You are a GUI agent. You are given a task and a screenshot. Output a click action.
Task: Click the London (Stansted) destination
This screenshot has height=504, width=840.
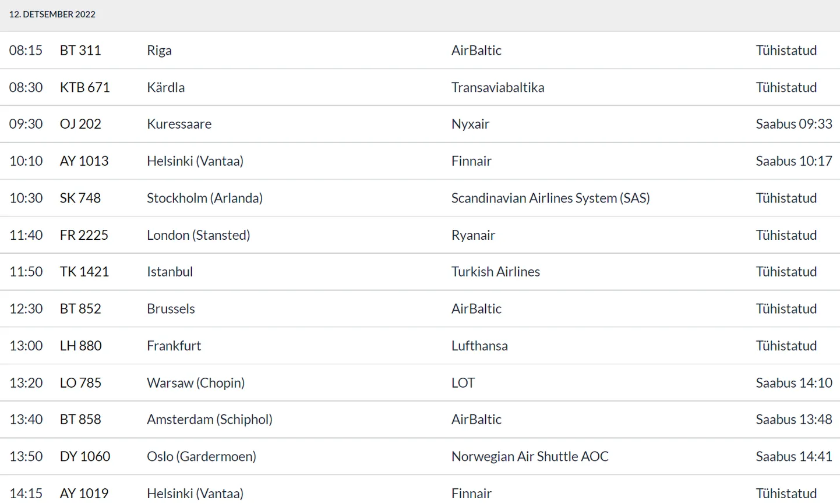[199, 235]
